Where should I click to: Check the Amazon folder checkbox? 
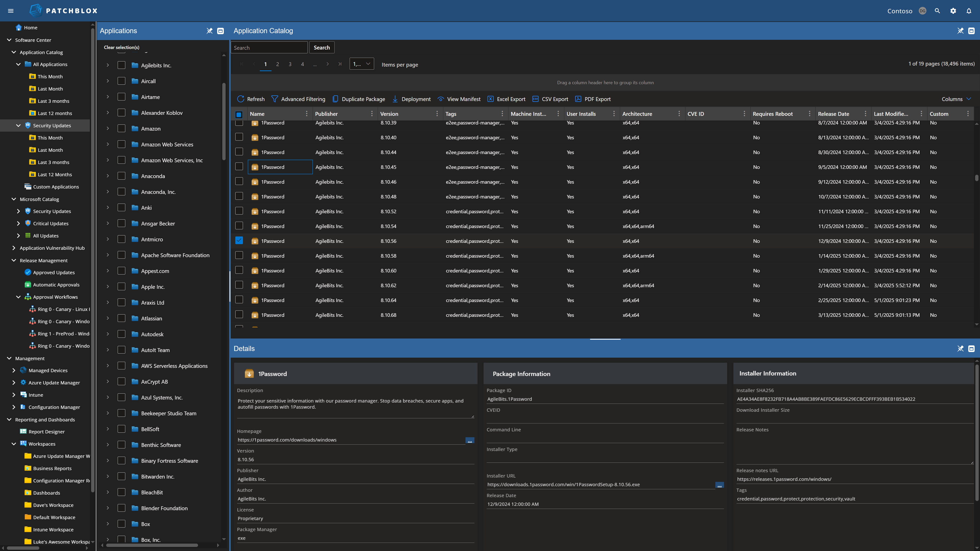(x=122, y=129)
